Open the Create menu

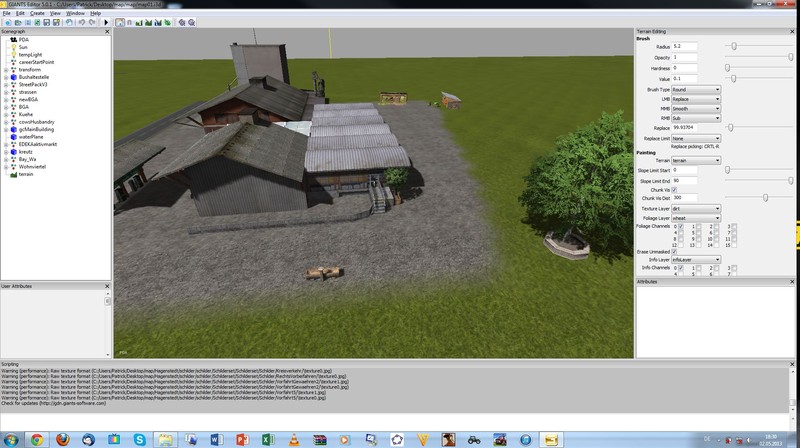click(37, 13)
